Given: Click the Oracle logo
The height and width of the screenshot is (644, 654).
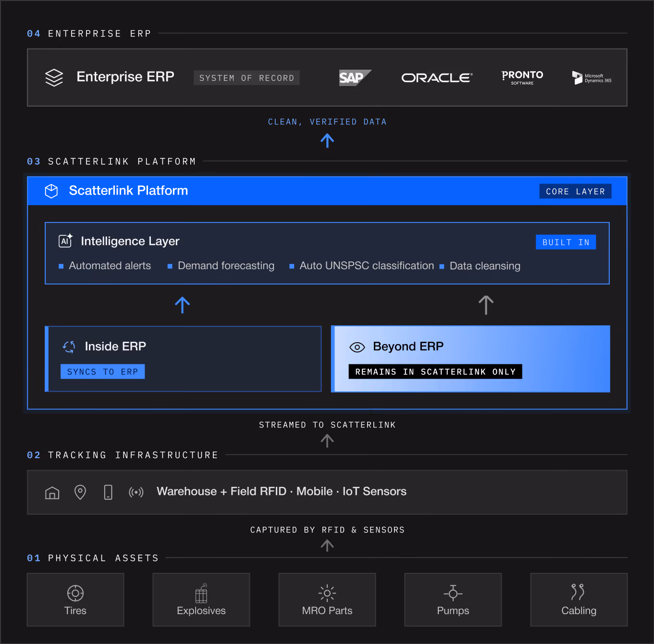Looking at the screenshot, I should pyautogui.click(x=437, y=78).
